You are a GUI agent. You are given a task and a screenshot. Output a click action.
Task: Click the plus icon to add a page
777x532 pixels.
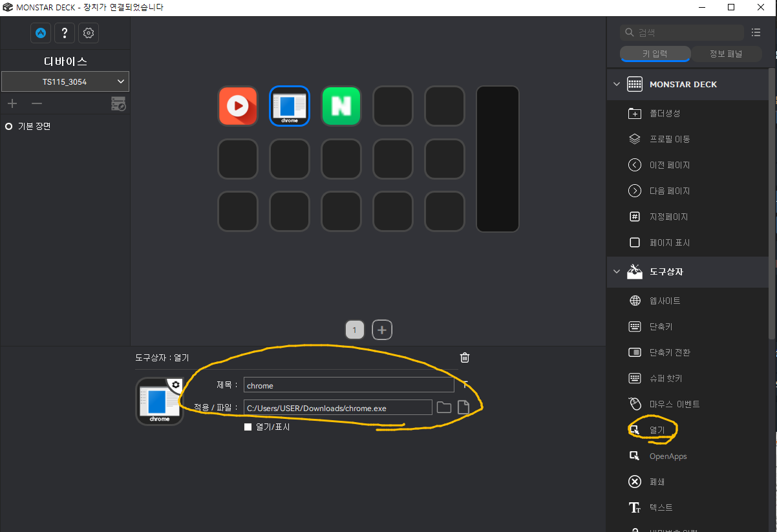point(382,330)
